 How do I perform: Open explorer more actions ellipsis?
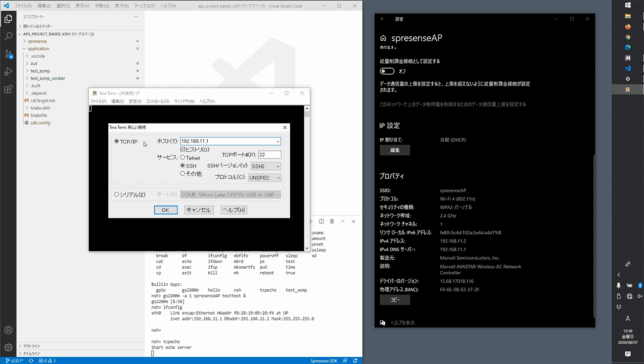136,17
